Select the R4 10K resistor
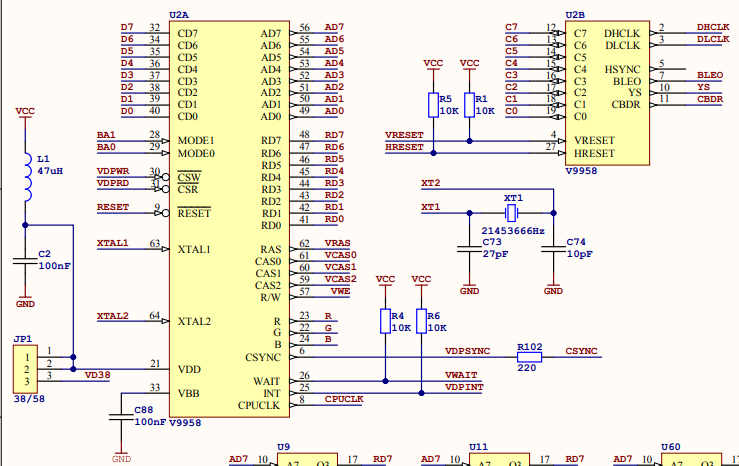 [x=385, y=321]
